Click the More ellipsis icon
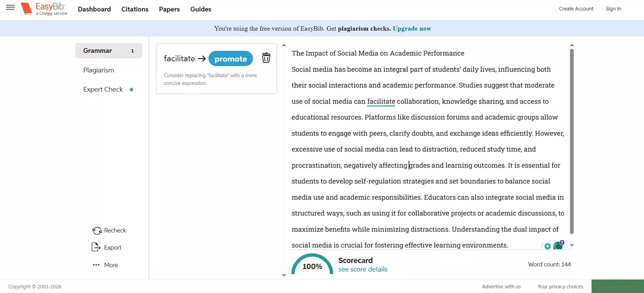This screenshot has height=293, width=644. pos(96,265)
